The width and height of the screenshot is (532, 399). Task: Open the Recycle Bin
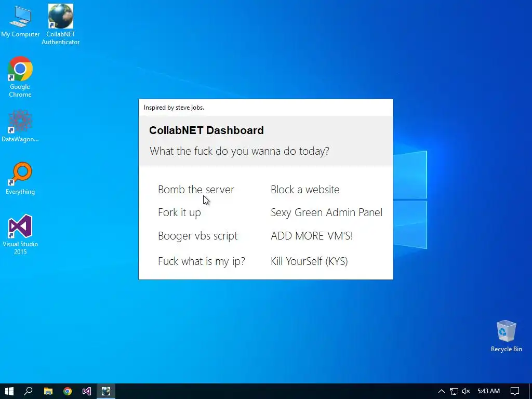[506, 336]
